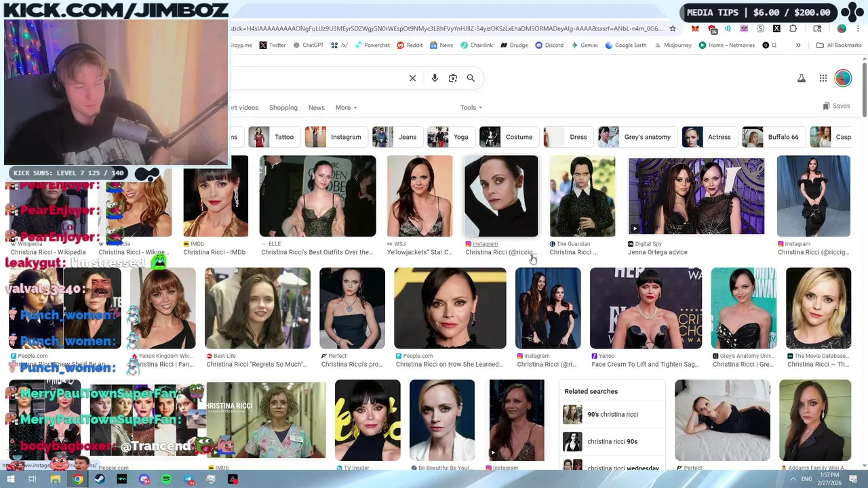Filter images by the Buffalo 66 chip

click(773, 137)
